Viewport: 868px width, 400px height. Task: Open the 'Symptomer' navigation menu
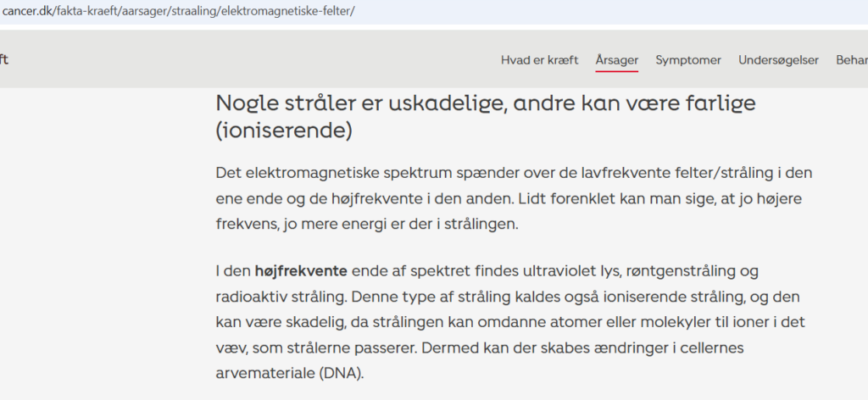(x=688, y=60)
